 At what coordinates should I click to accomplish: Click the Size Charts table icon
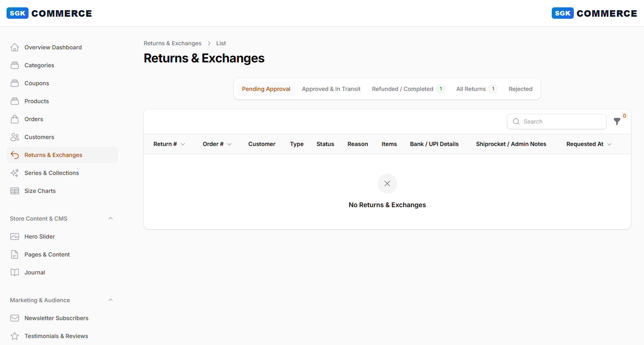(x=15, y=191)
